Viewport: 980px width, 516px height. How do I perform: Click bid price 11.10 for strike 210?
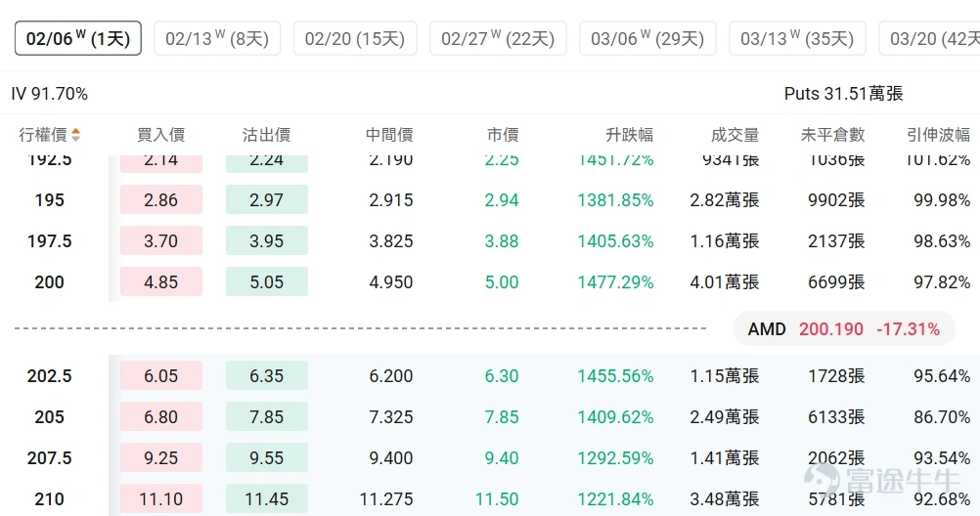[x=161, y=499]
